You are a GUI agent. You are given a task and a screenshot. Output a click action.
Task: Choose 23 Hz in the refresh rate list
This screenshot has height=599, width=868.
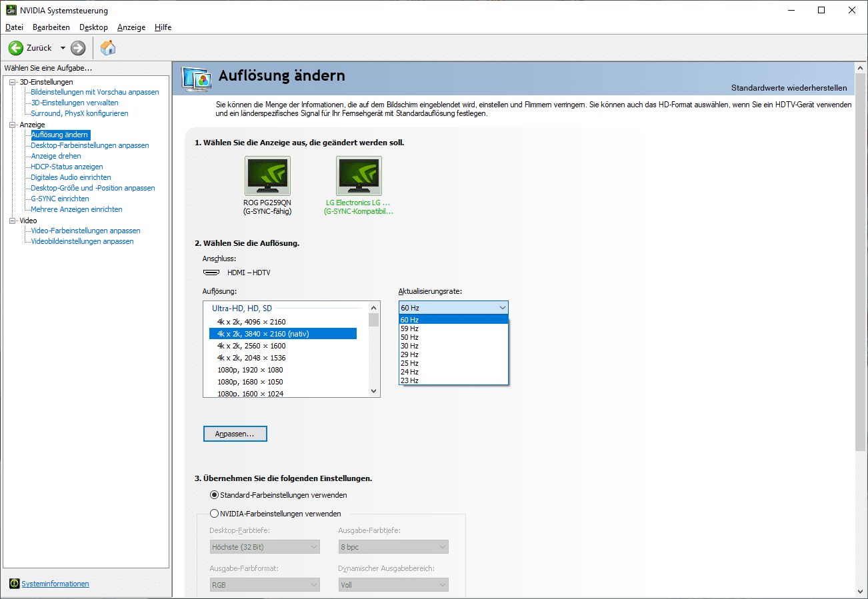[453, 380]
